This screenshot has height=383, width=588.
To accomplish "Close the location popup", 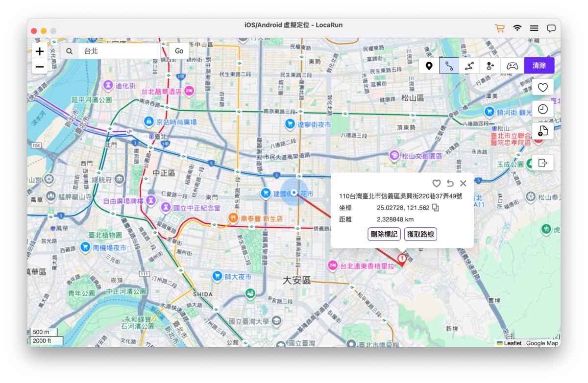I will 463,183.
